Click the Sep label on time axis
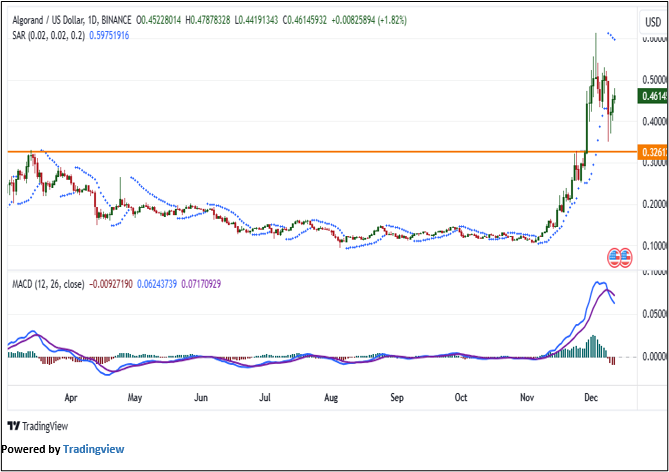Viewport: 669px width, 472px height. [397, 398]
